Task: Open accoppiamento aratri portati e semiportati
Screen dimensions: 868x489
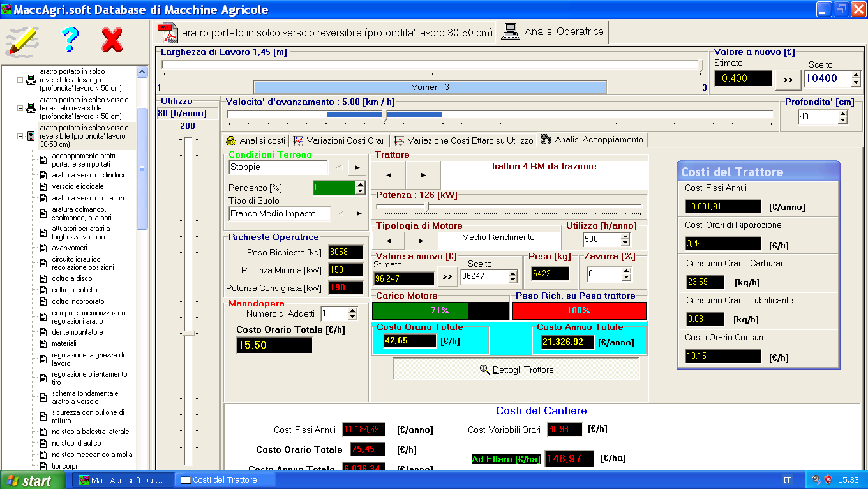Action: point(84,160)
